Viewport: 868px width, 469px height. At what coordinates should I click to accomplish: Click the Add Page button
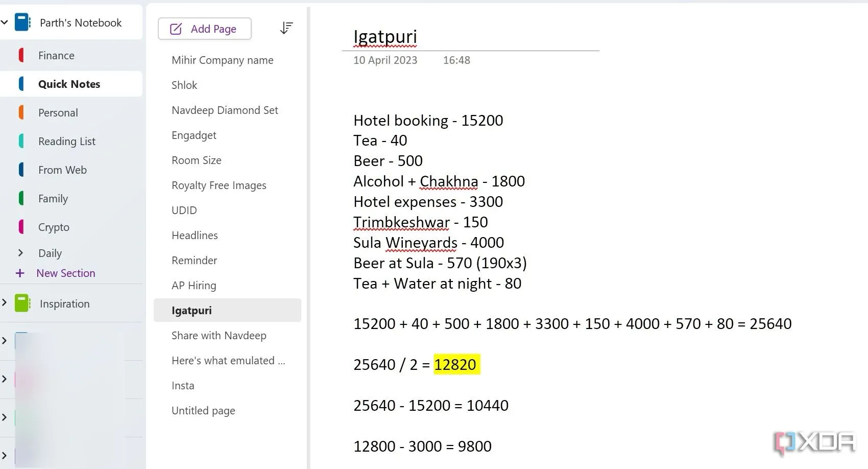[x=205, y=29]
